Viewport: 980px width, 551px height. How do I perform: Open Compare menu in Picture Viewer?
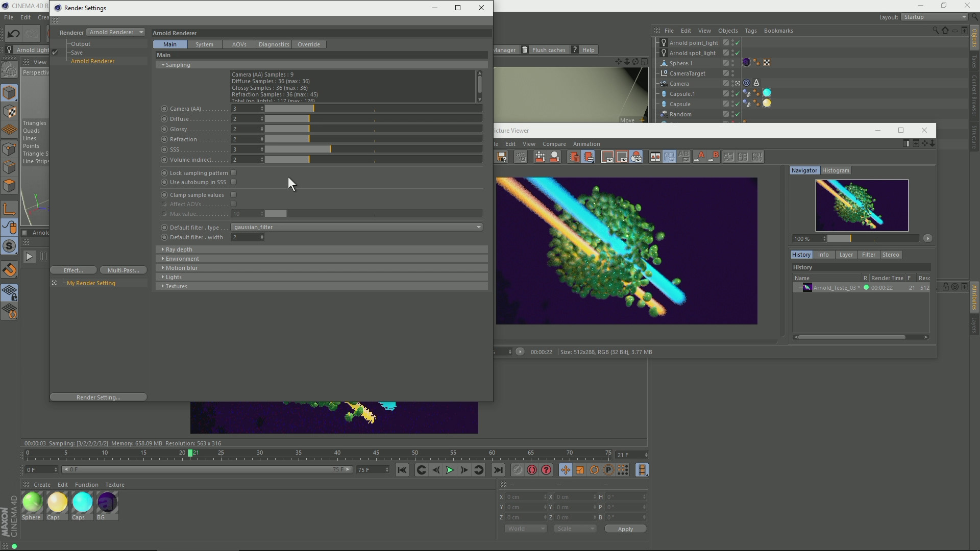[x=554, y=144]
